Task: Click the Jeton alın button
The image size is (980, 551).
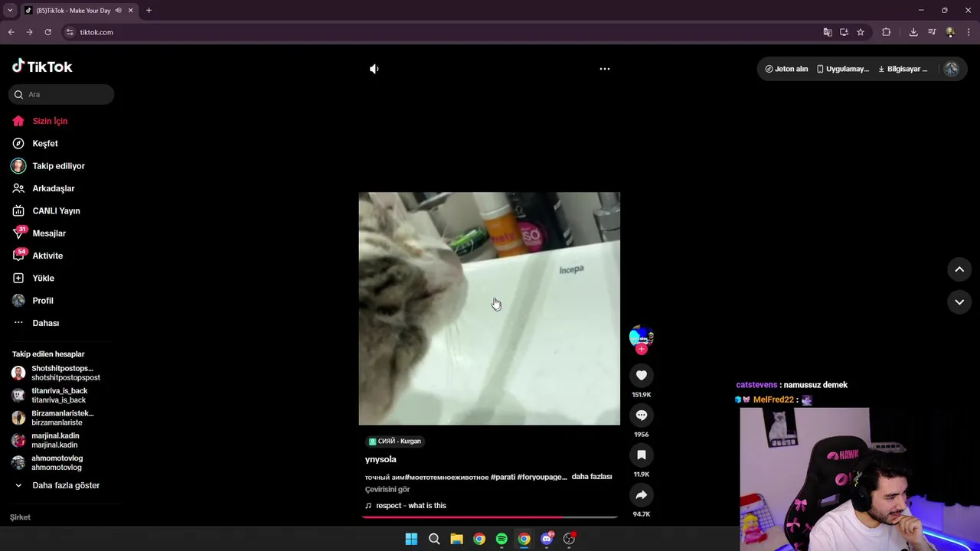Action: (786, 69)
